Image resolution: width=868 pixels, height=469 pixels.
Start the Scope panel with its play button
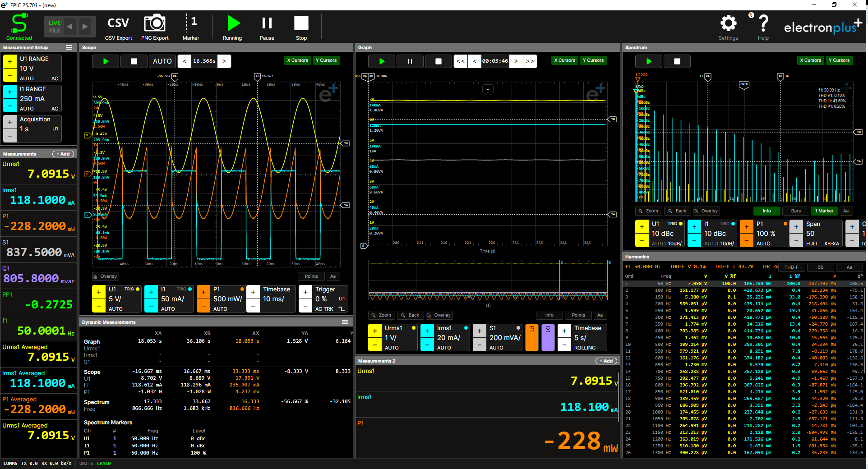pyautogui.click(x=106, y=61)
